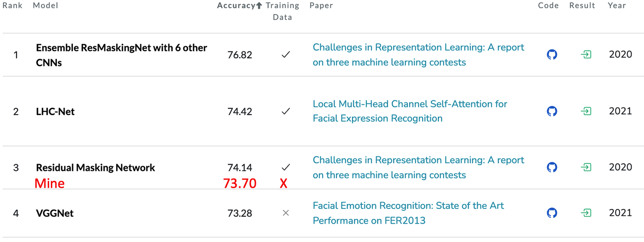
Task: Click the Residual Masking Network model name
Action: [95, 168]
